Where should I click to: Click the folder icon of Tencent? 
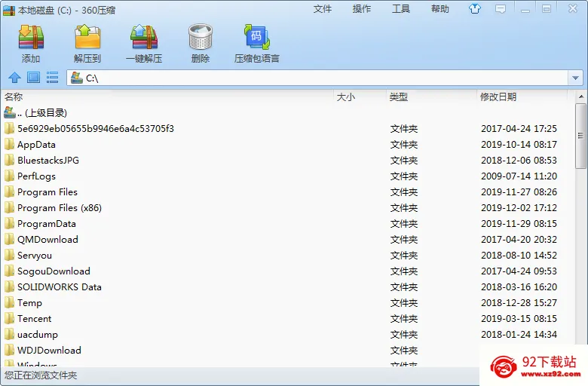[9, 318]
